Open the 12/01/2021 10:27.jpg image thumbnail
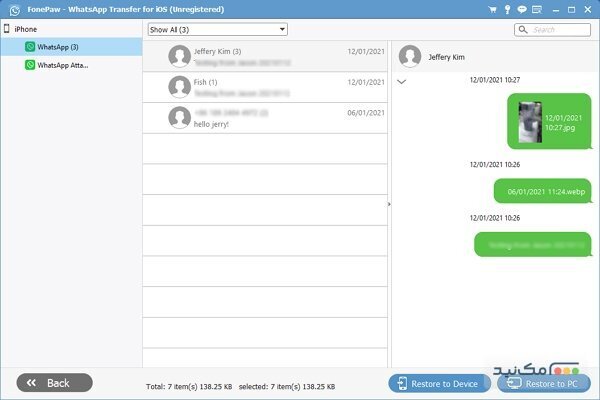Screen dimensions: 600x400 530,122
